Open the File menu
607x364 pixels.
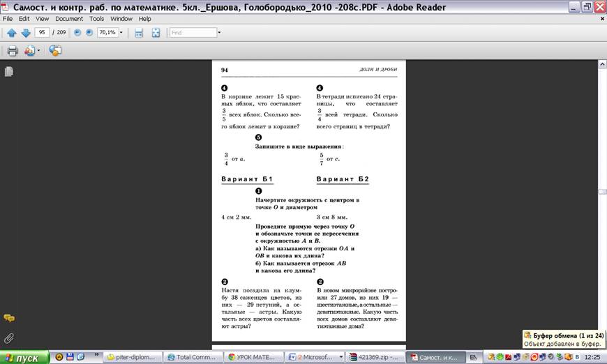click(8, 19)
